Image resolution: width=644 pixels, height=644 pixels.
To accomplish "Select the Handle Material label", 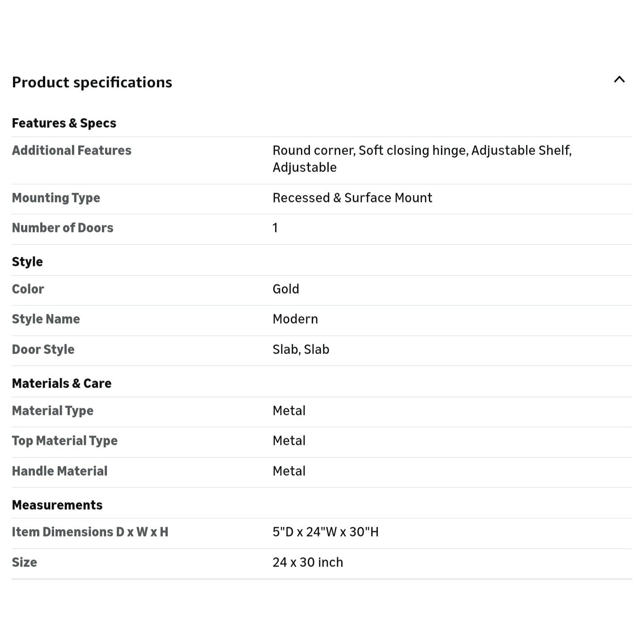I will (59, 471).
